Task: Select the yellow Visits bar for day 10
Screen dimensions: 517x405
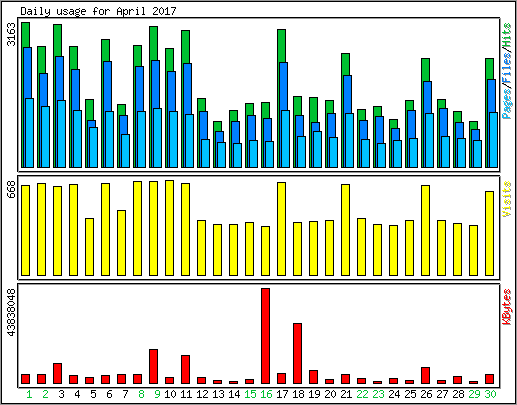Action: click(x=170, y=228)
